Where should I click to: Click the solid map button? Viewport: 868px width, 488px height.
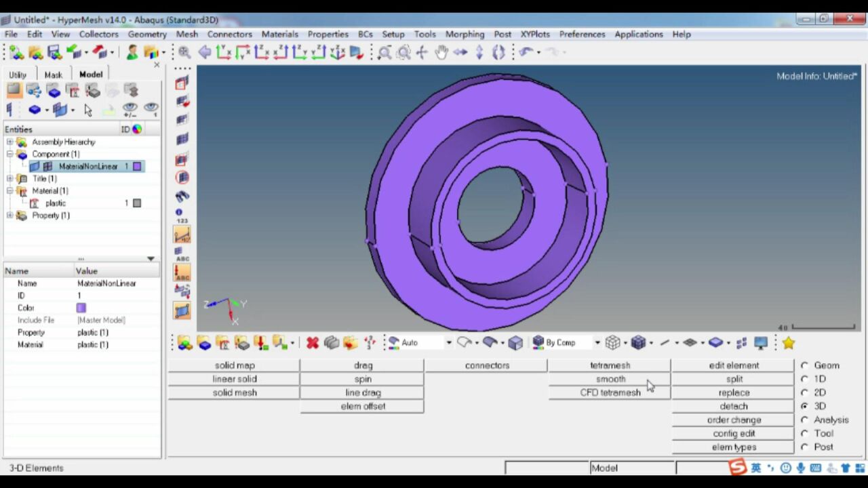click(x=234, y=365)
